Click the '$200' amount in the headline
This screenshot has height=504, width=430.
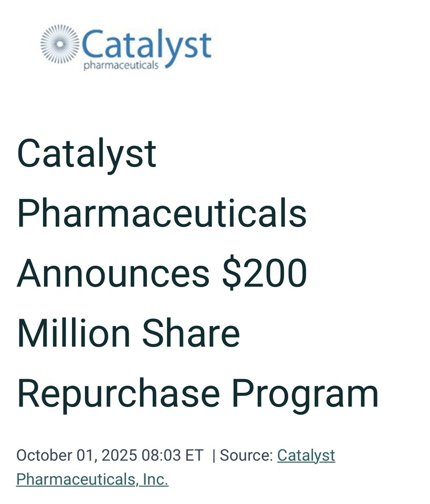[x=264, y=274]
